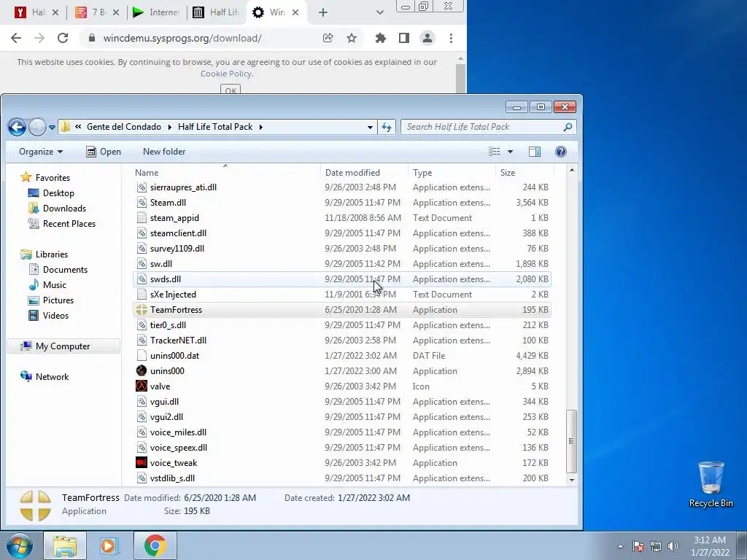Select the Steam.dll file icon
This screenshot has width=747, height=560.
(x=142, y=203)
